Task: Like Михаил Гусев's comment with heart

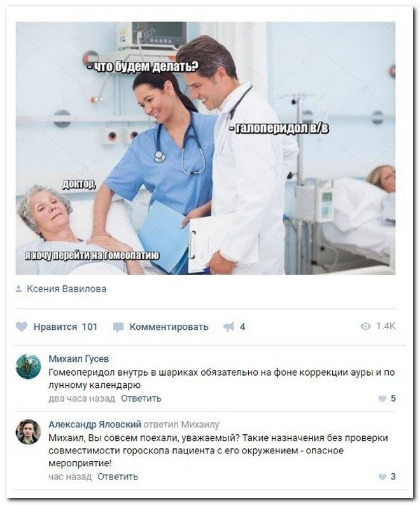Action: point(382,399)
